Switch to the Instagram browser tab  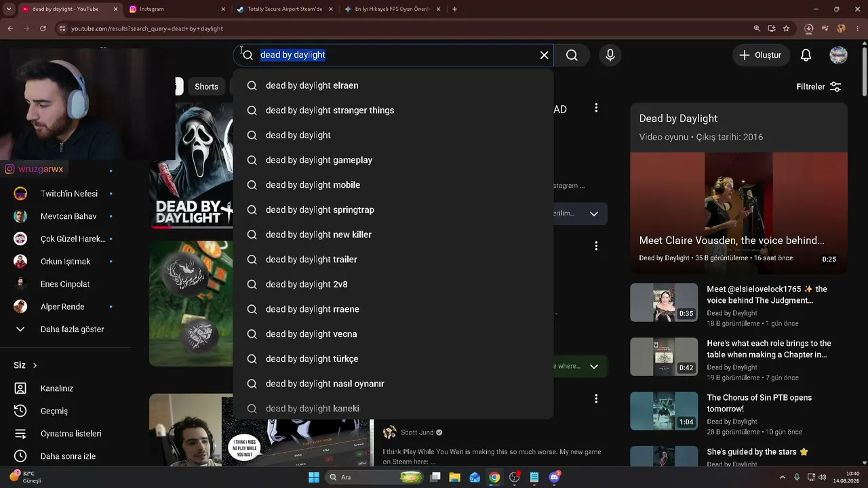(177, 9)
